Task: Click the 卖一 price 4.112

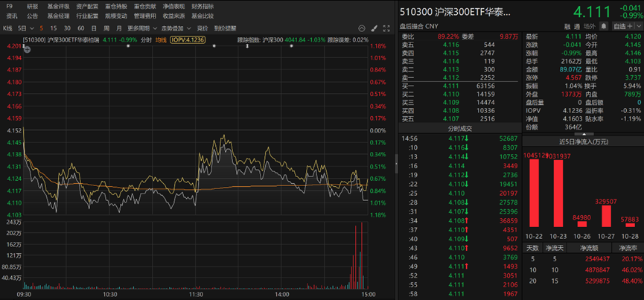Action: (452, 77)
